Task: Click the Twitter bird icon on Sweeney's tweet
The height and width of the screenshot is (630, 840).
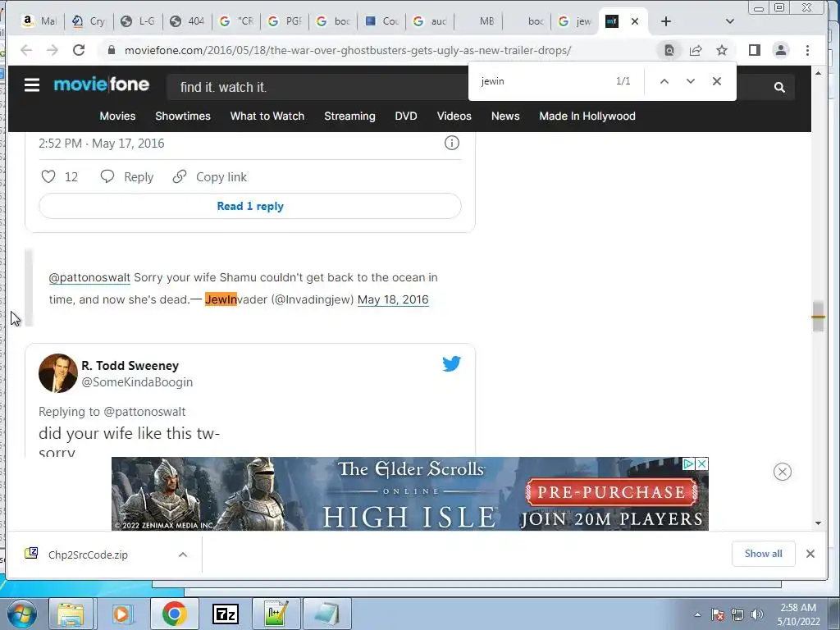Action: click(x=451, y=363)
